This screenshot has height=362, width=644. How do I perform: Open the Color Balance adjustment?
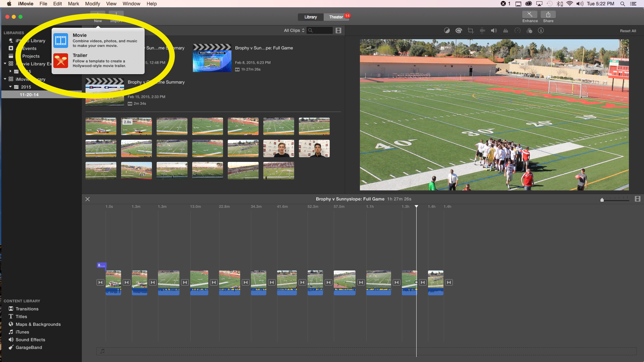click(447, 31)
